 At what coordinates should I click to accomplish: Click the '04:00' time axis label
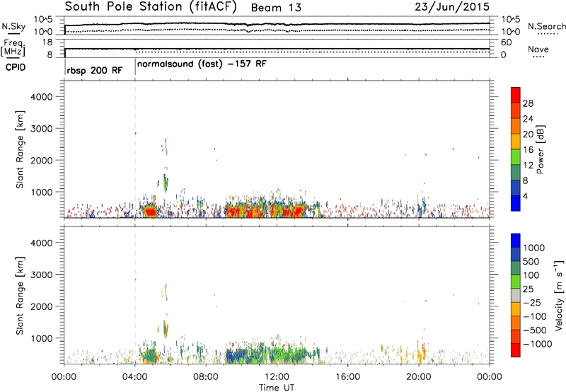pyautogui.click(x=135, y=377)
